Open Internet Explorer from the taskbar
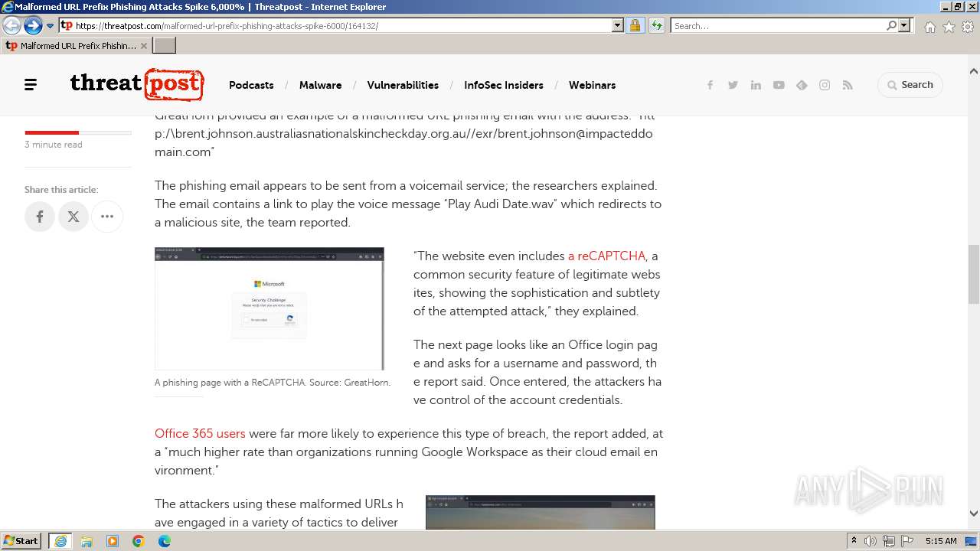Image resolution: width=980 pixels, height=551 pixels. 60,541
